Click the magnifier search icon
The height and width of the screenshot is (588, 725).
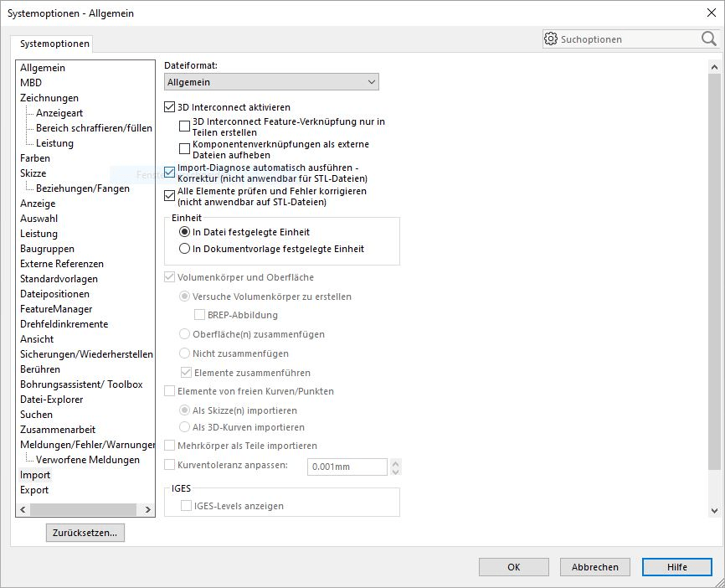pos(708,39)
